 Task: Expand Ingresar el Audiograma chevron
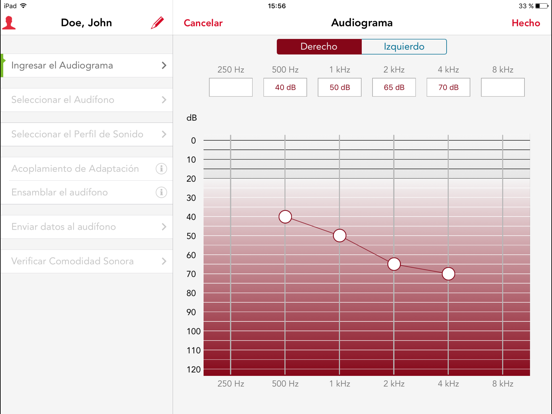[164, 65]
